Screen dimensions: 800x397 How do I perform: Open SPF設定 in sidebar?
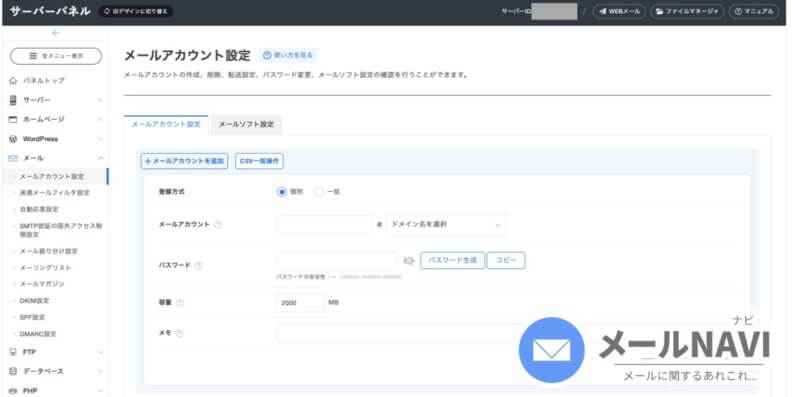click(x=32, y=317)
